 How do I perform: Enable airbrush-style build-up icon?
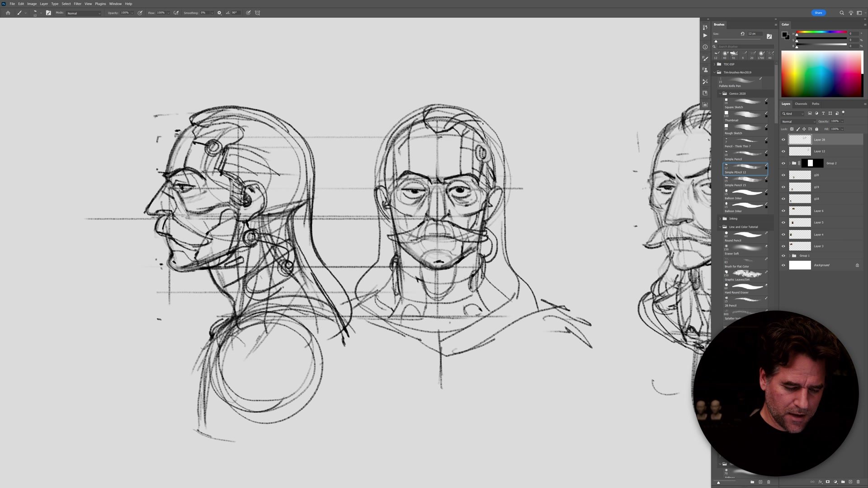point(176,13)
